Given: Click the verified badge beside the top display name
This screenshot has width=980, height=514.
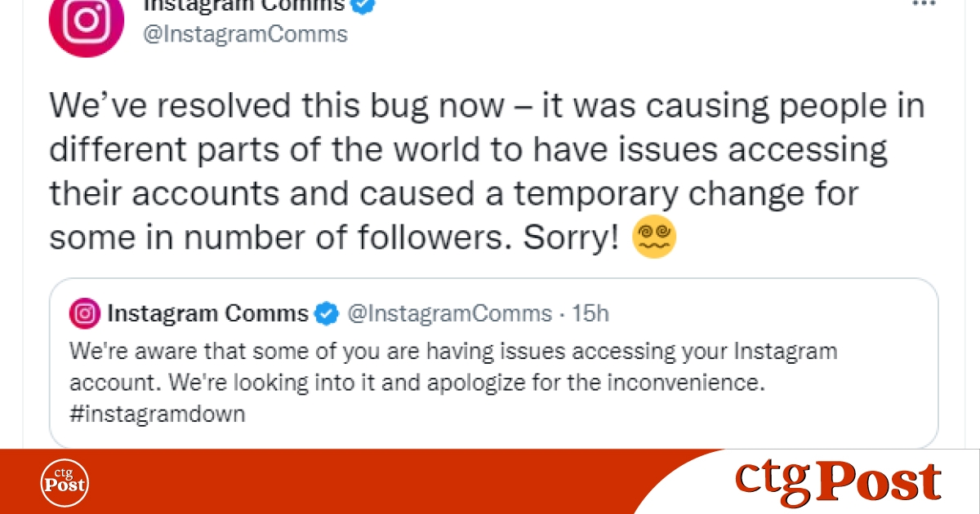Looking at the screenshot, I should [364, 5].
